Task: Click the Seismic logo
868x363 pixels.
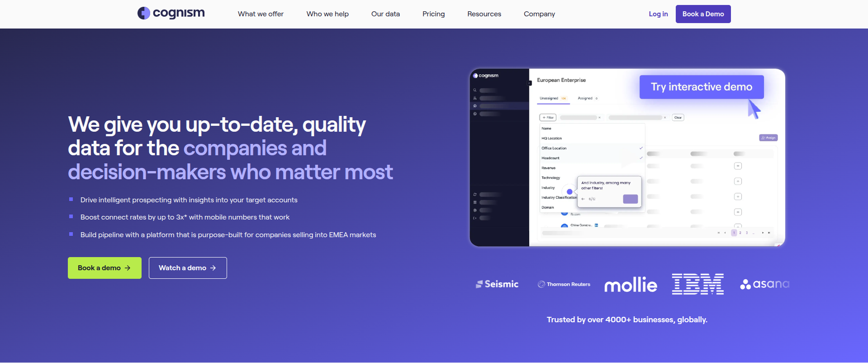Action: 497,284
